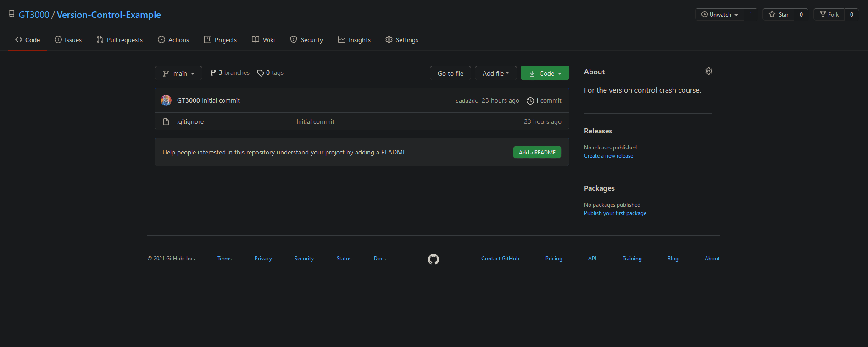Click Publish your first package link
This screenshot has width=868, height=347.
615,213
